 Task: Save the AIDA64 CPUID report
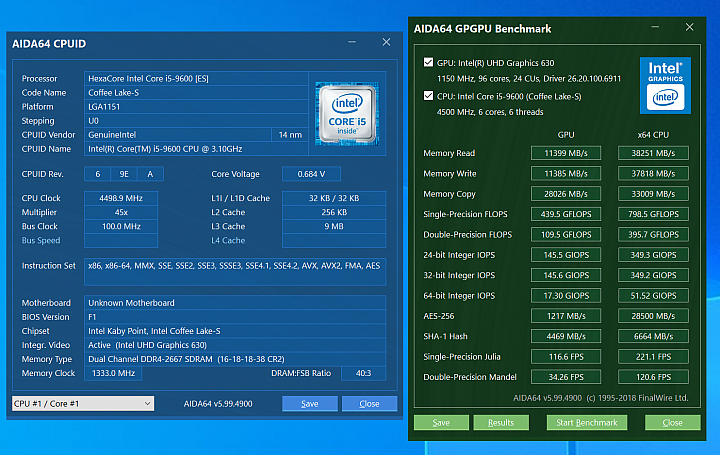[309, 404]
